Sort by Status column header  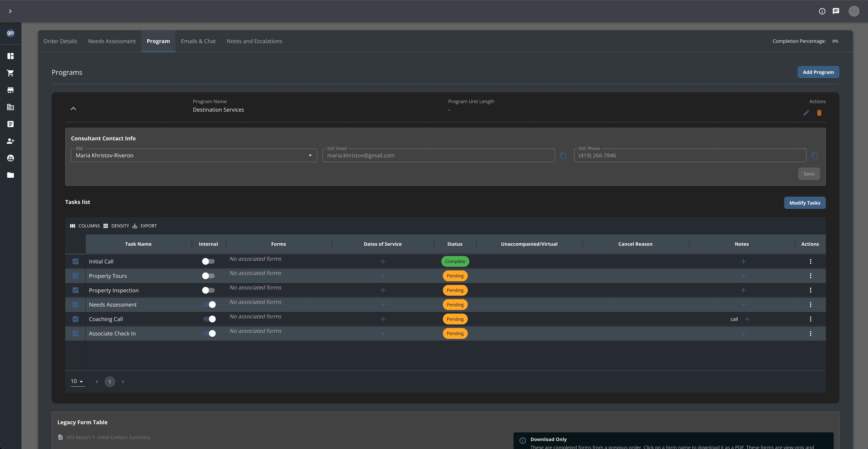(x=455, y=244)
